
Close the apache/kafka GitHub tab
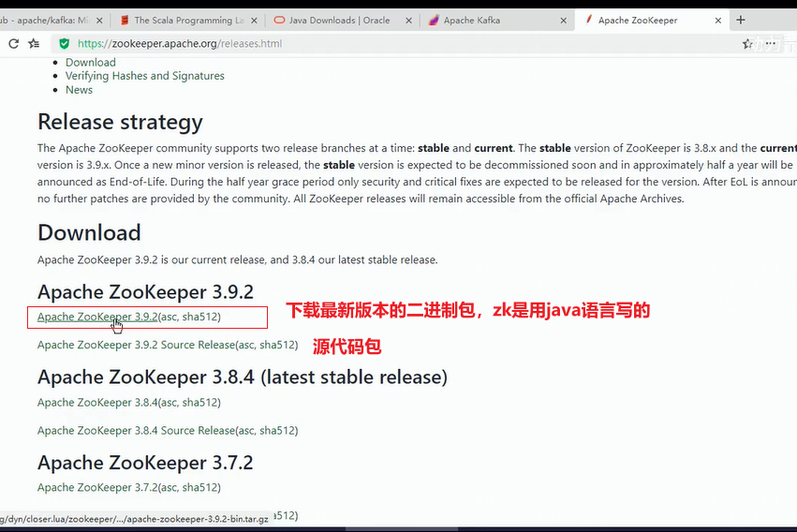99,21
